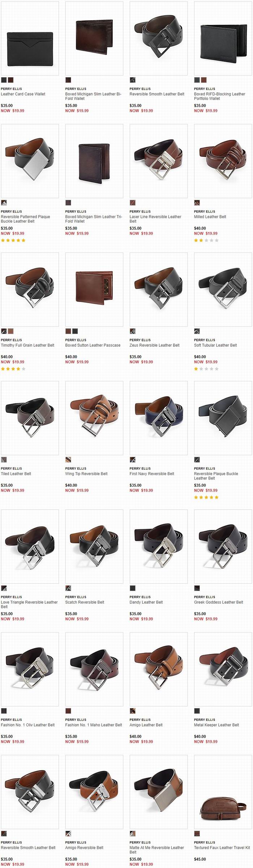
Task: Select brown swatch under Leather Card Case Wallet
Action: click(x=10, y=80)
